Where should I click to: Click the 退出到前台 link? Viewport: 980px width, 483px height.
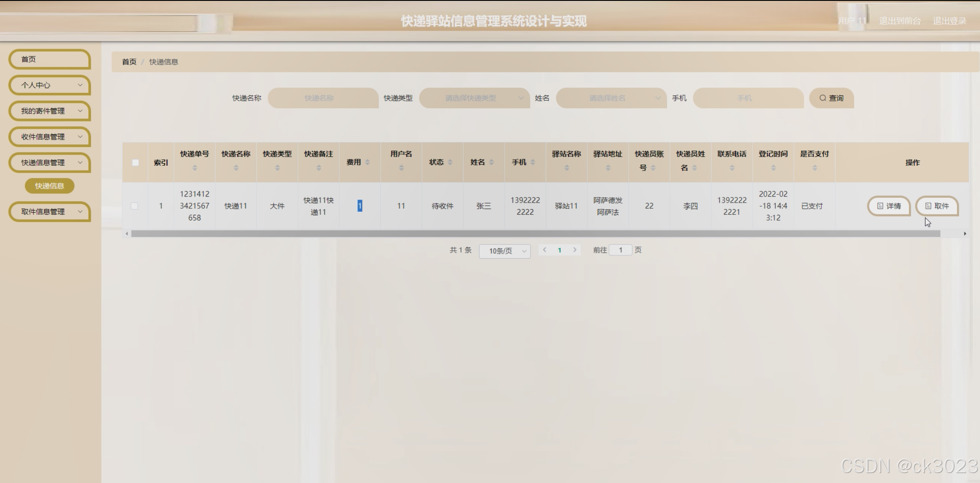pyautogui.click(x=899, y=21)
